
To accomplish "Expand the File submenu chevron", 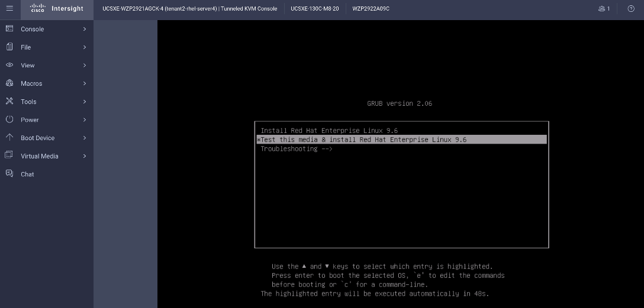I will (85, 47).
